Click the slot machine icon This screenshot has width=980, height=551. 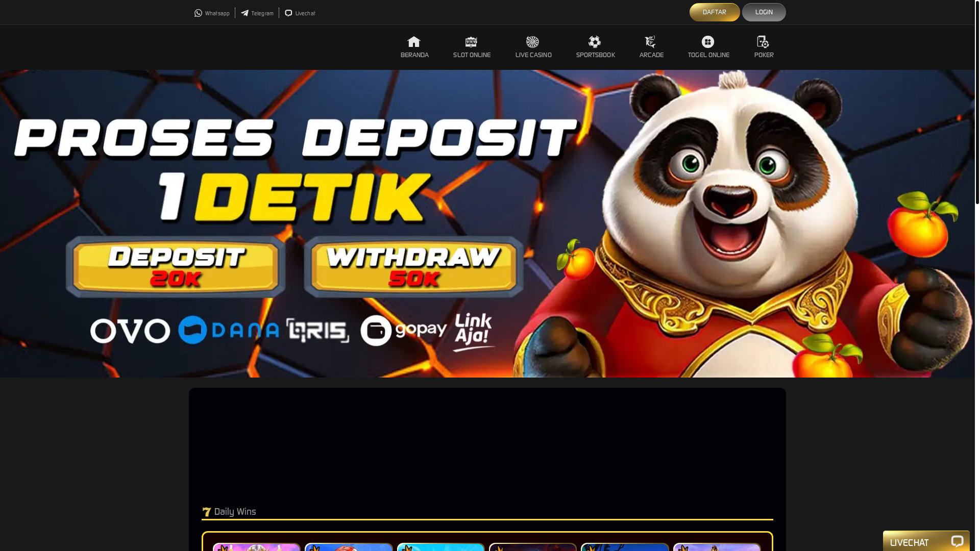click(471, 42)
